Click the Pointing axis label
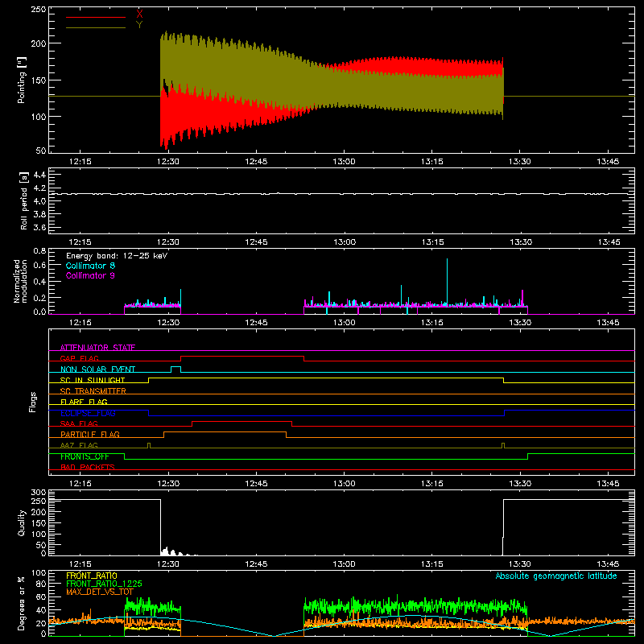644x644 pixels. pyautogui.click(x=22, y=80)
